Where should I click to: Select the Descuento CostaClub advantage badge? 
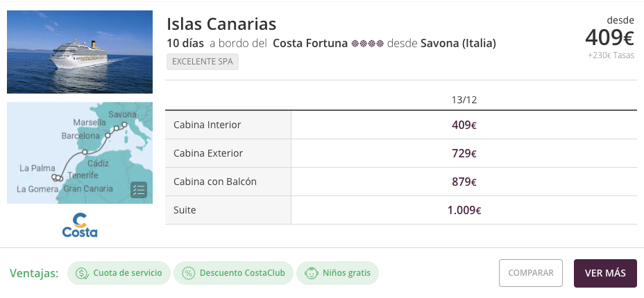[232, 273]
